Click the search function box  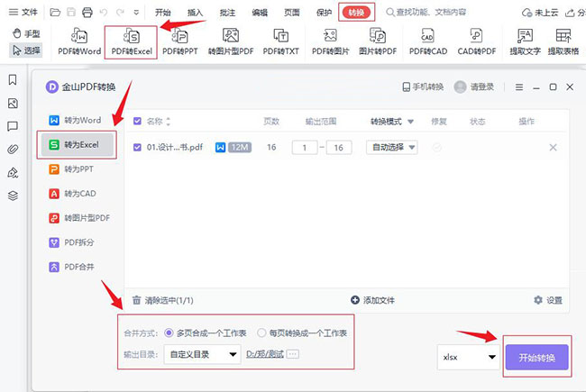(426, 13)
